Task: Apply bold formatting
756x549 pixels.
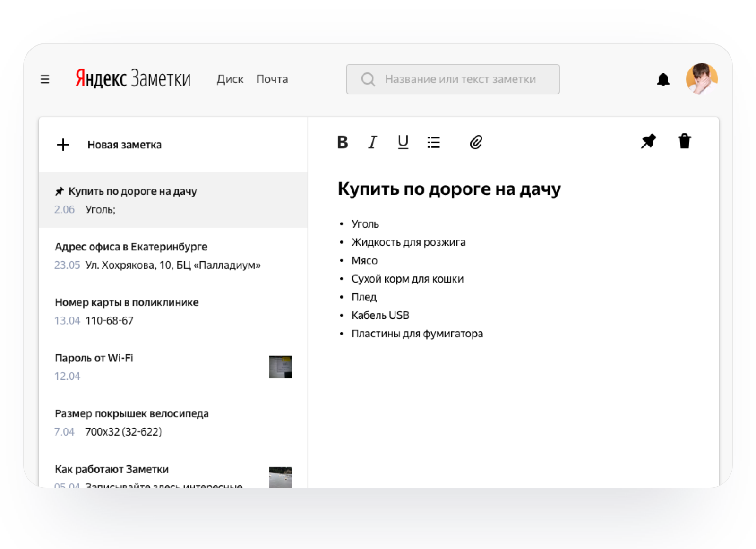Action: tap(343, 142)
